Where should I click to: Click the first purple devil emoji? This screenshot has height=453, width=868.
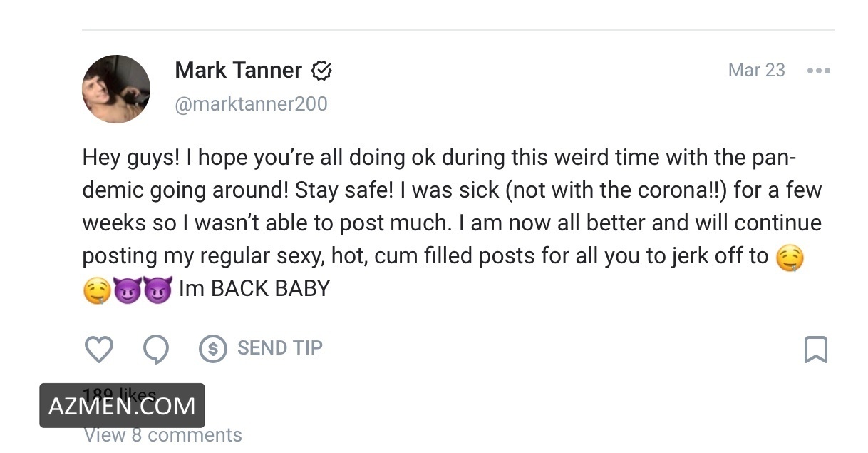pos(128,290)
